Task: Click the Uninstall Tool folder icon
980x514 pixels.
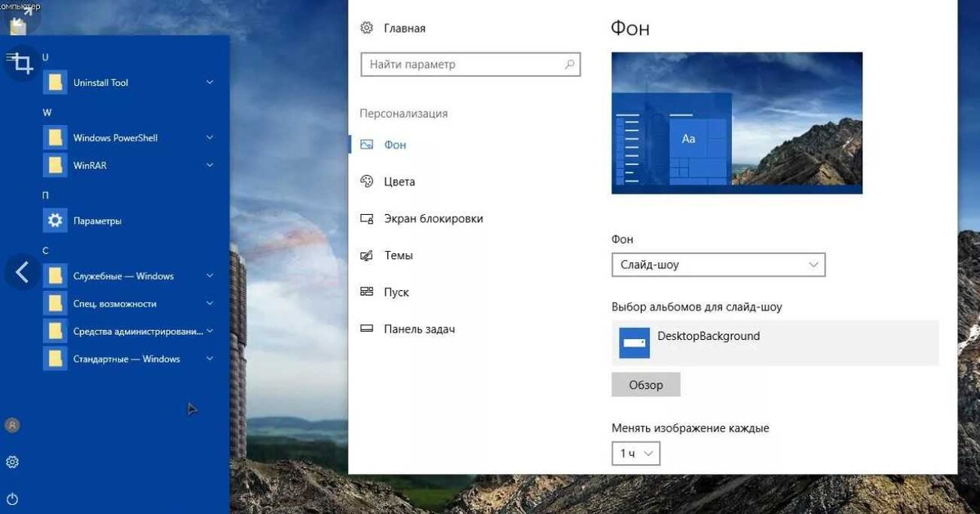Action: tap(55, 83)
